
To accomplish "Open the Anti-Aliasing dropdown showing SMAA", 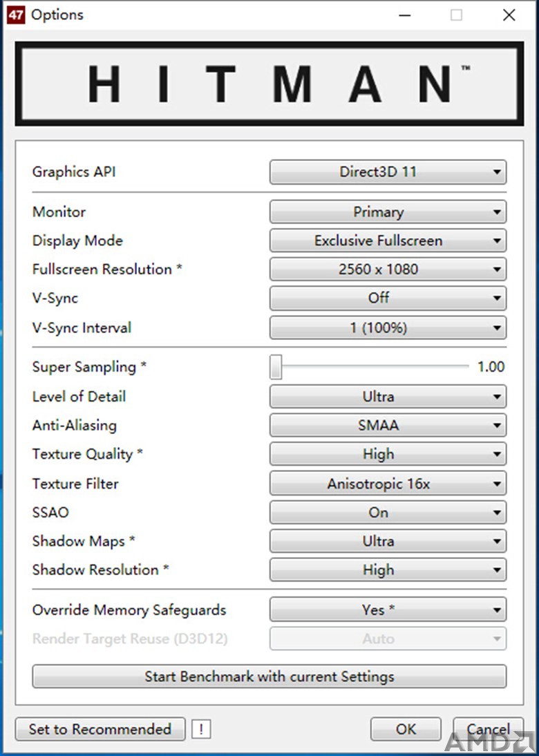I will point(388,425).
